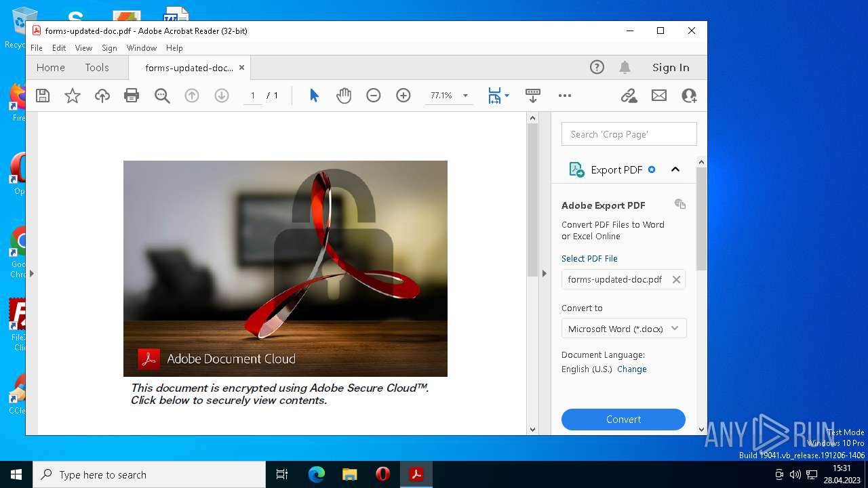Open the Edit menu
The height and width of the screenshot is (488, 868).
point(59,48)
